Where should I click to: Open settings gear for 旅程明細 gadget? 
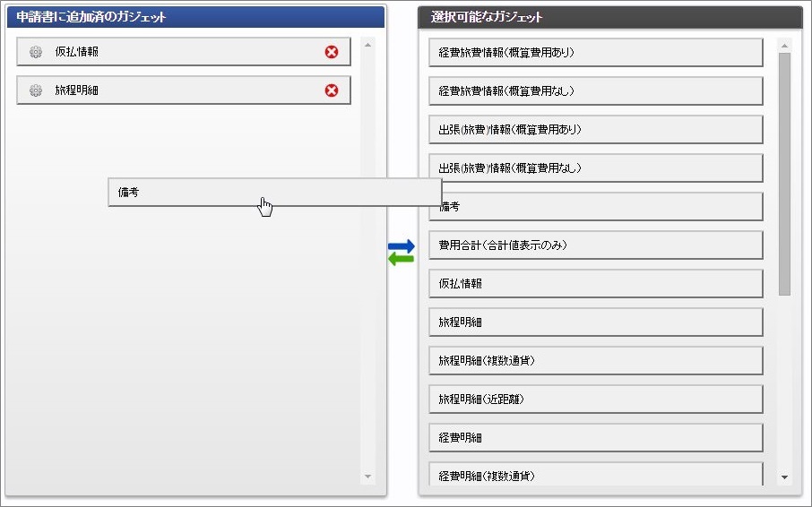point(35,90)
